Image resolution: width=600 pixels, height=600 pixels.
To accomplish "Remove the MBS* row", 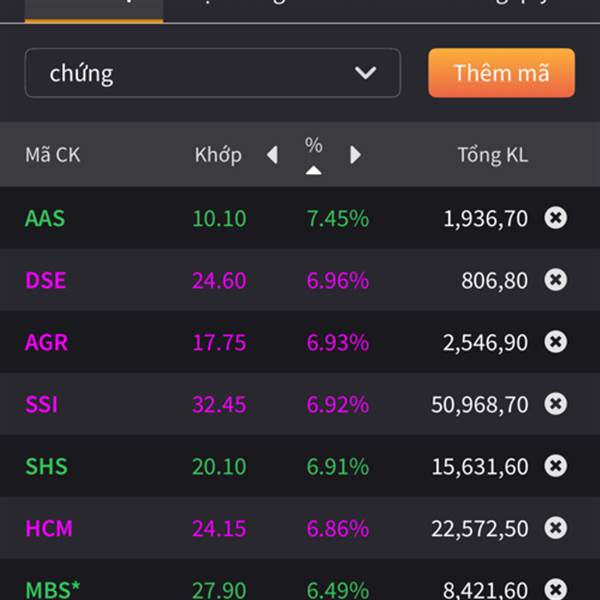I will coord(555,589).
